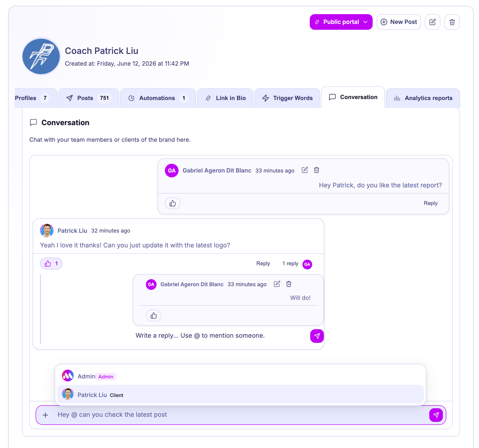Viewport: 479px width, 448px height.
Task: Click the New Post button
Action: click(399, 22)
